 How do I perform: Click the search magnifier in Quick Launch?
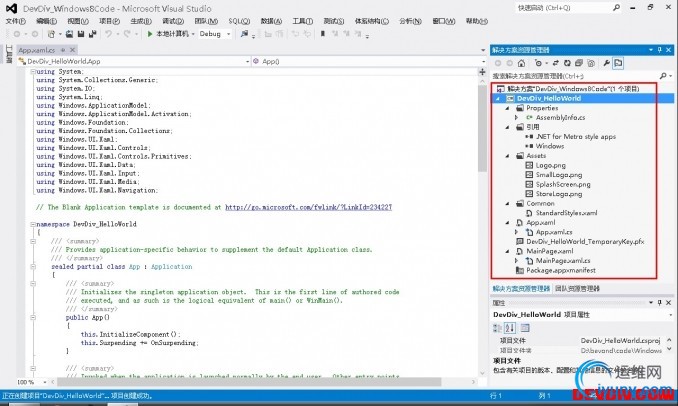617,8
